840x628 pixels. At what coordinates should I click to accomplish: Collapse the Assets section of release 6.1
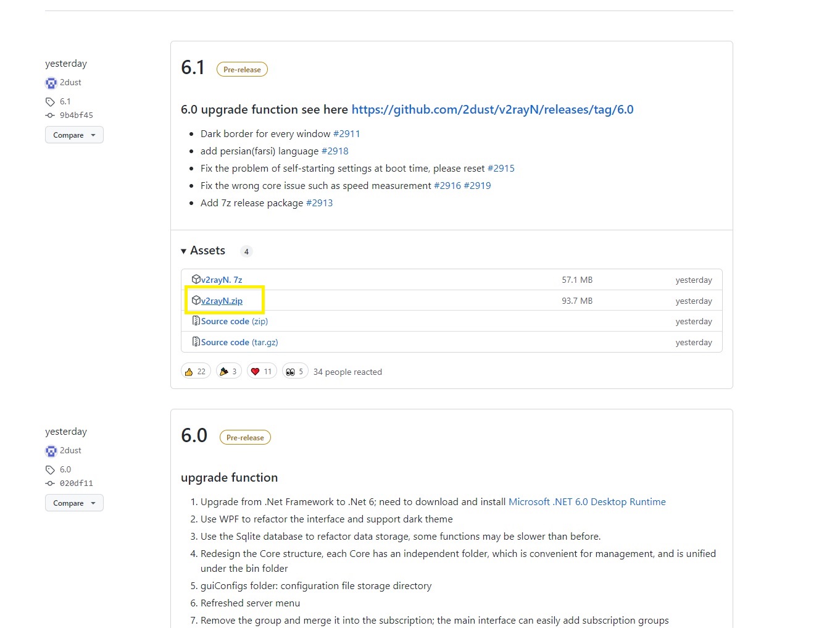click(203, 251)
